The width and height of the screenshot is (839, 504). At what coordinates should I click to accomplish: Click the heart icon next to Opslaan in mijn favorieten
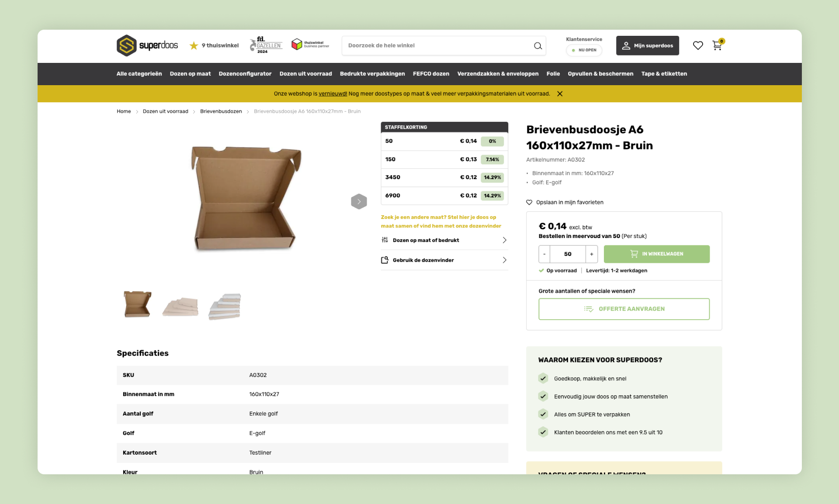tap(529, 203)
